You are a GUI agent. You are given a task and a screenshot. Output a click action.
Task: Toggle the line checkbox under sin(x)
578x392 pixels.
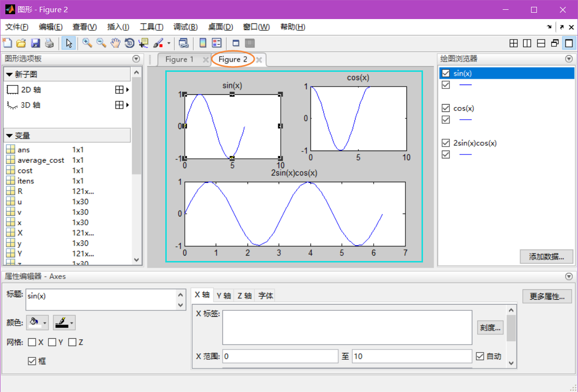coord(446,85)
